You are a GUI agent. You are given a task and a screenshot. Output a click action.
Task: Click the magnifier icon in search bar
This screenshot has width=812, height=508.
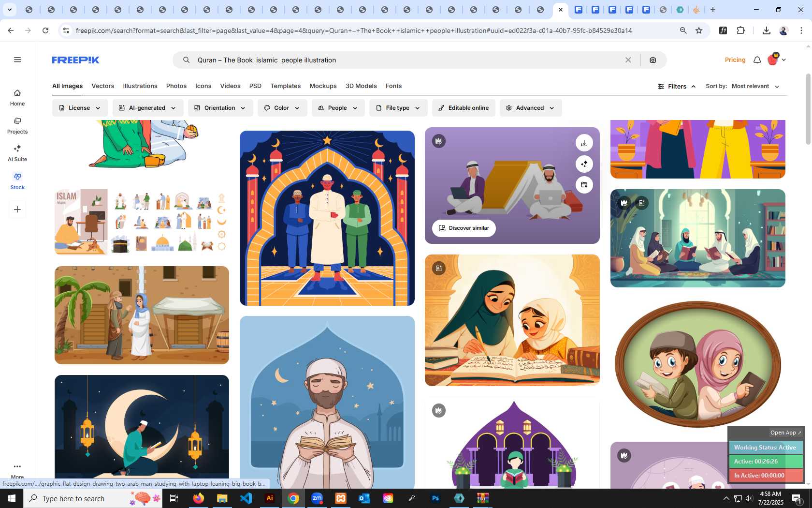pyautogui.click(x=186, y=60)
